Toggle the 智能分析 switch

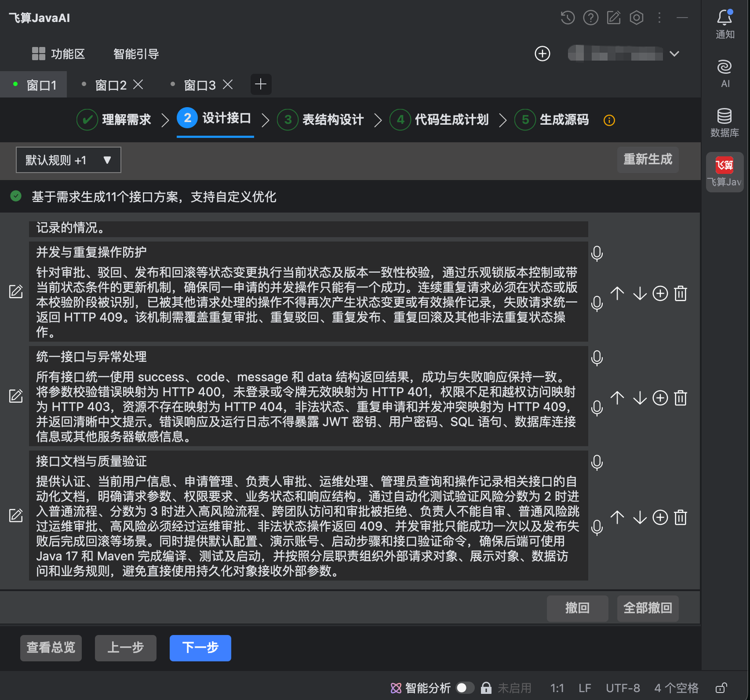point(465,688)
